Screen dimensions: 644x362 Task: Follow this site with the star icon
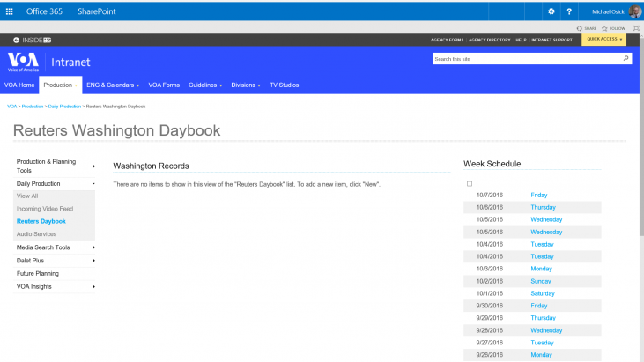[605, 28]
